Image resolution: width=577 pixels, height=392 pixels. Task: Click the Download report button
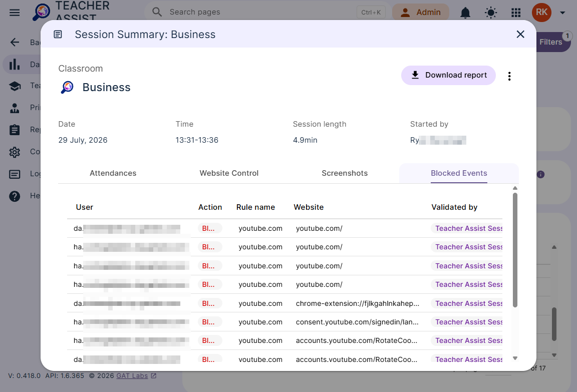coord(448,76)
